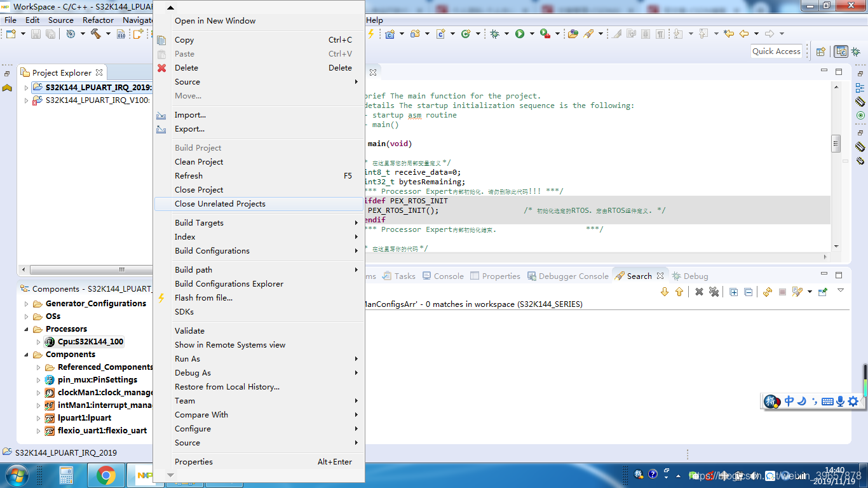
Task: Click the yellow lightning Flash icon in toolbar
Action: tap(371, 34)
